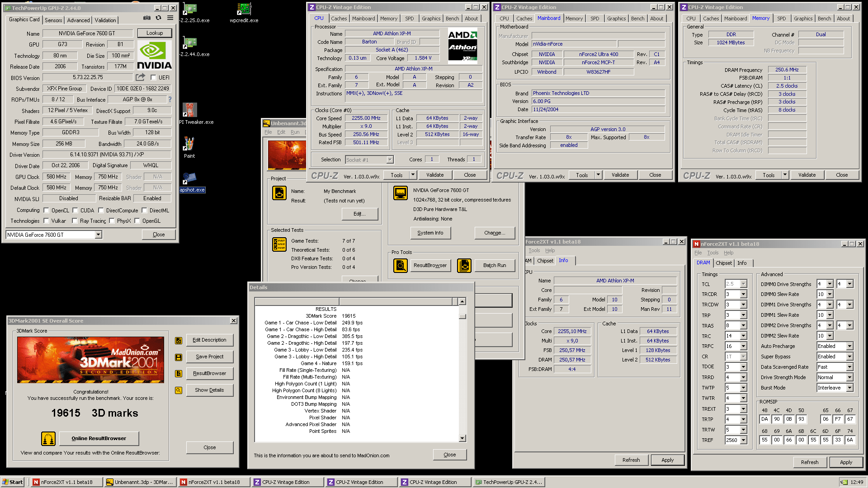Click the Details results scrollbar down arrow
This screenshot has width=868, height=488.
click(462, 438)
